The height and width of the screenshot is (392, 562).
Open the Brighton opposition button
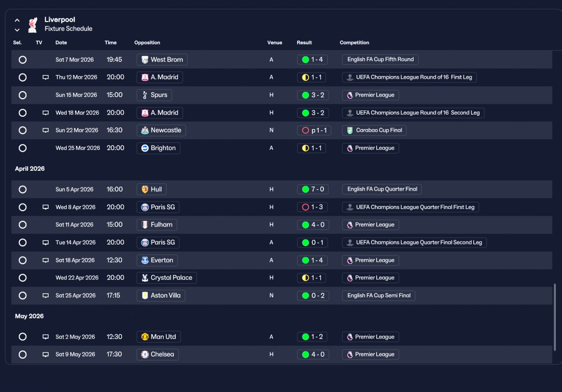159,148
